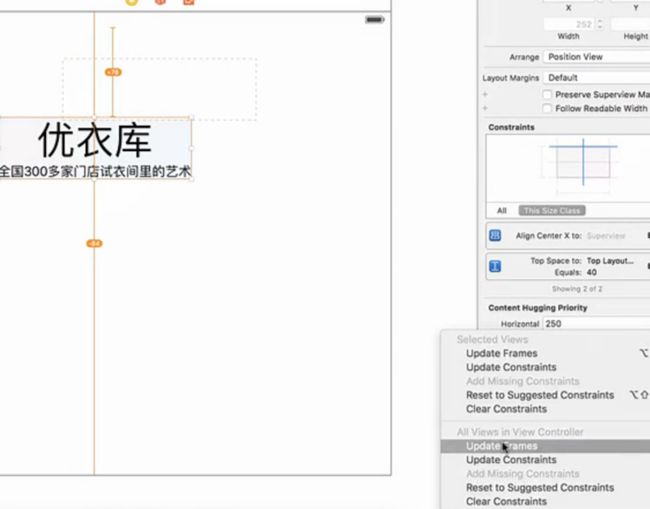The width and height of the screenshot is (650, 509).
Task: Click the Equals 40 value
Action: [592, 272]
